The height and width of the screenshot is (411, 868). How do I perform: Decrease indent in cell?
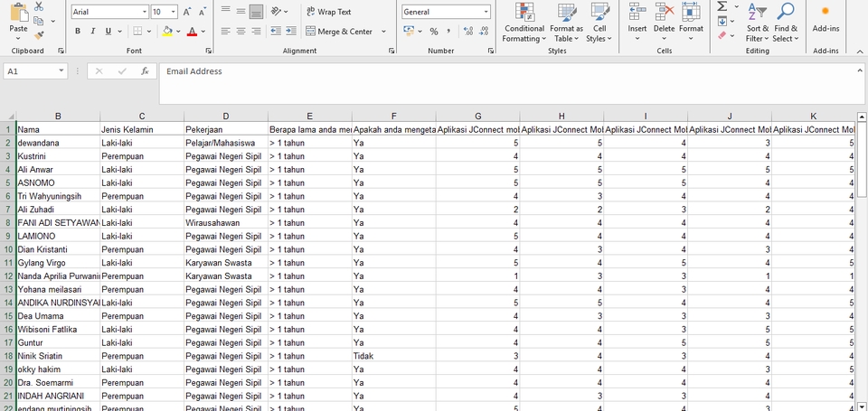point(276,32)
